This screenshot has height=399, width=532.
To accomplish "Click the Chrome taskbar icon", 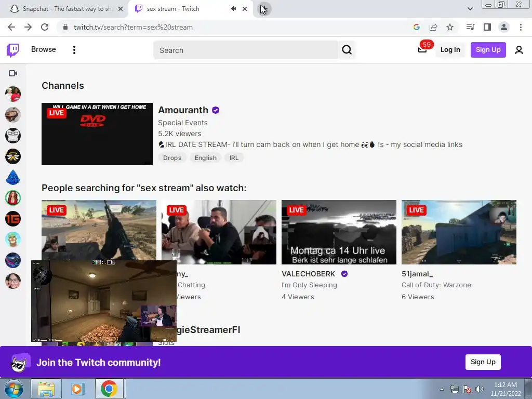I will click(x=109, y=389).
